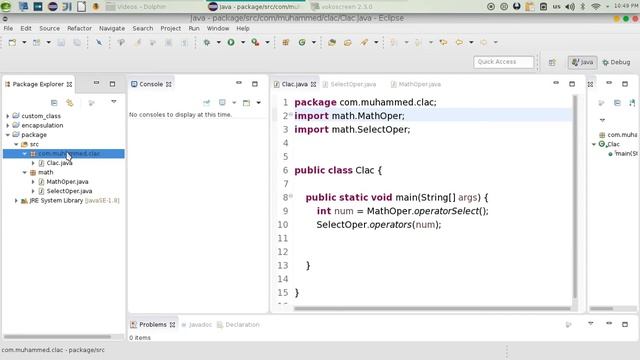640x360 pixels.
Task: Open the Source menu
Action: tap(49, 28)
